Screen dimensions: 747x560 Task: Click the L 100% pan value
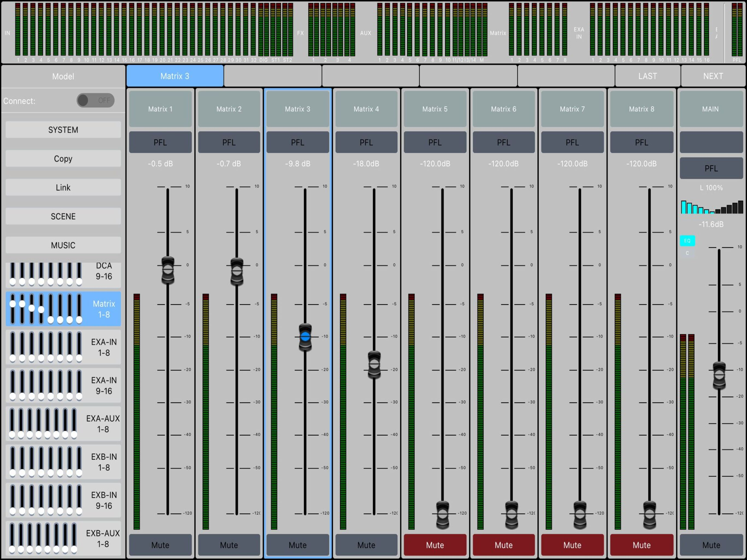(711, 188)
